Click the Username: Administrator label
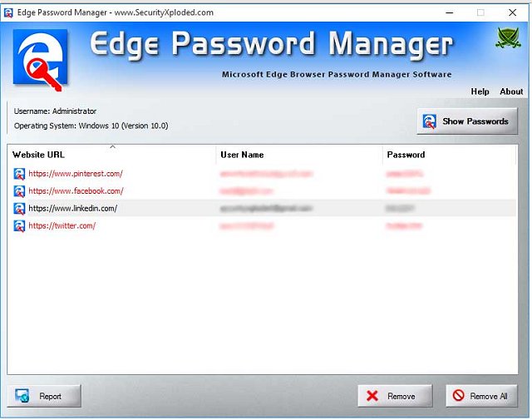Viewport: 532px width, 420px height. tap(55, 111)
